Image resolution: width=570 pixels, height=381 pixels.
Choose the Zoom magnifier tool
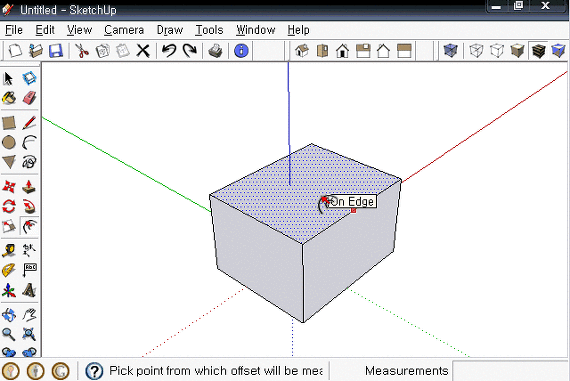click(x=9, y=334)
